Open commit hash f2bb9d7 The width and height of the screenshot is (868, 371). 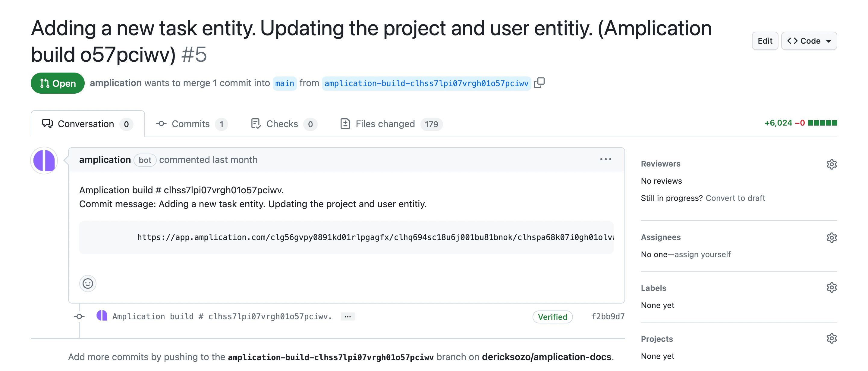[608, 316]
